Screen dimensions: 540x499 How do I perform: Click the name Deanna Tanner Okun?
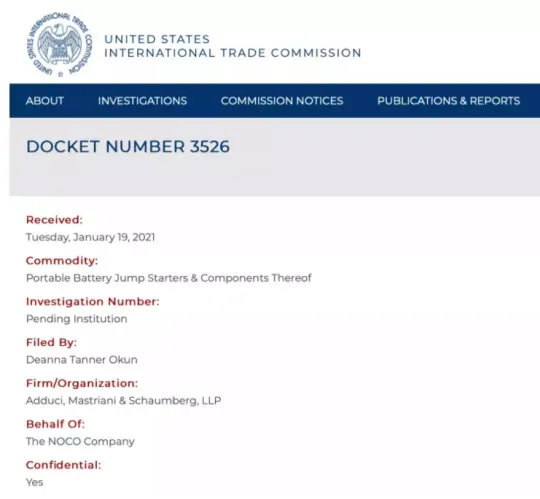tap(82, 360)
